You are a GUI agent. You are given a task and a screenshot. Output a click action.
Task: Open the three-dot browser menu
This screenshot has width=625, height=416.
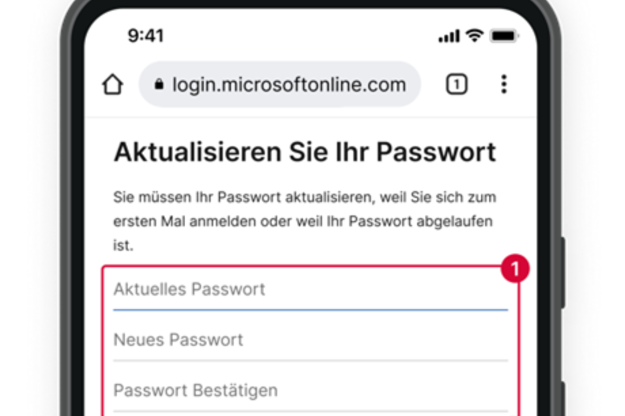[x=504, y=84]
